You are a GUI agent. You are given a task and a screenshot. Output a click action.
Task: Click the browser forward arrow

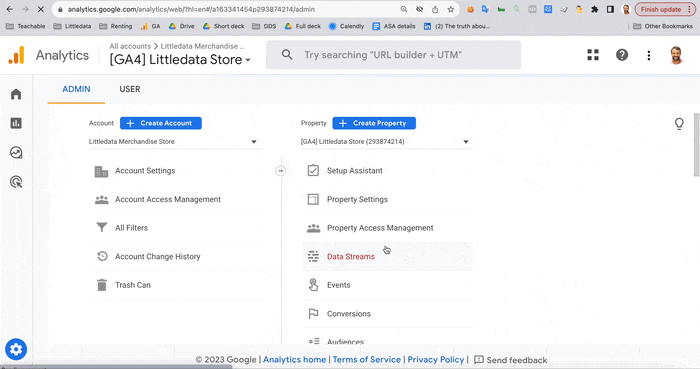(x=25, y=9)
